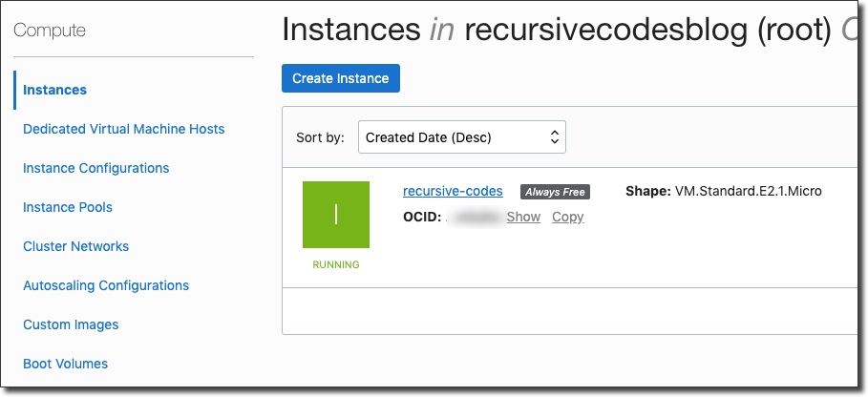This screenshot has height=397, width=868.
Task: Click the RUNNING status label
Action: click(335, 264)
